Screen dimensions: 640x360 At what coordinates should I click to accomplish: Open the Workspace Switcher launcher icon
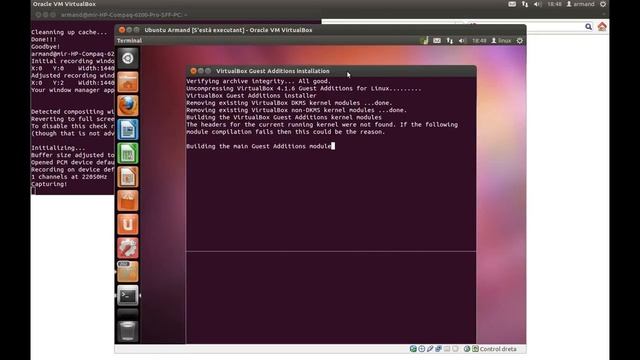click(x=128, y=314)
